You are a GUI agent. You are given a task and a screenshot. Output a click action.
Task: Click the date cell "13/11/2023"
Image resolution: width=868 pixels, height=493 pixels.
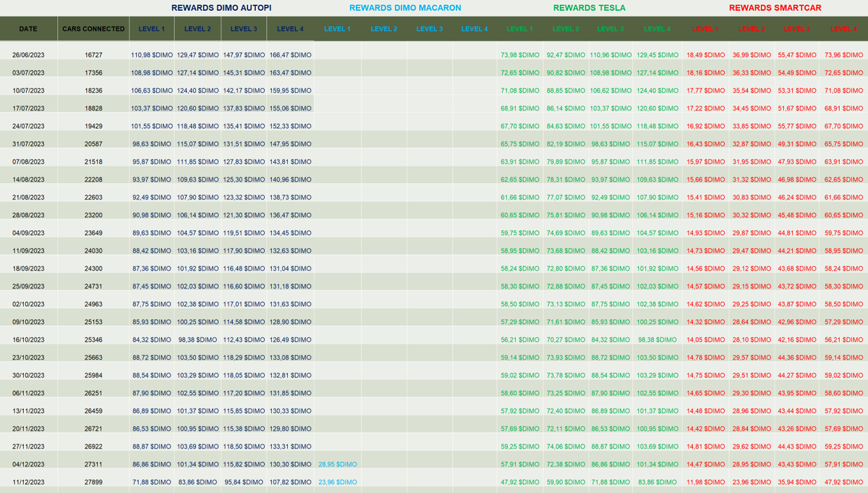(x=28, y=411)
